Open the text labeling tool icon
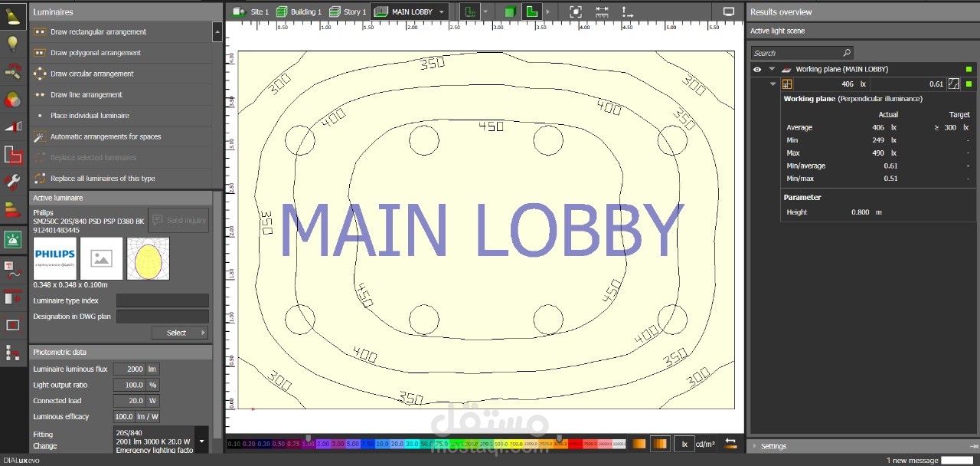The width and height of the screenshot is (980, 466). (x=13, y=268)
